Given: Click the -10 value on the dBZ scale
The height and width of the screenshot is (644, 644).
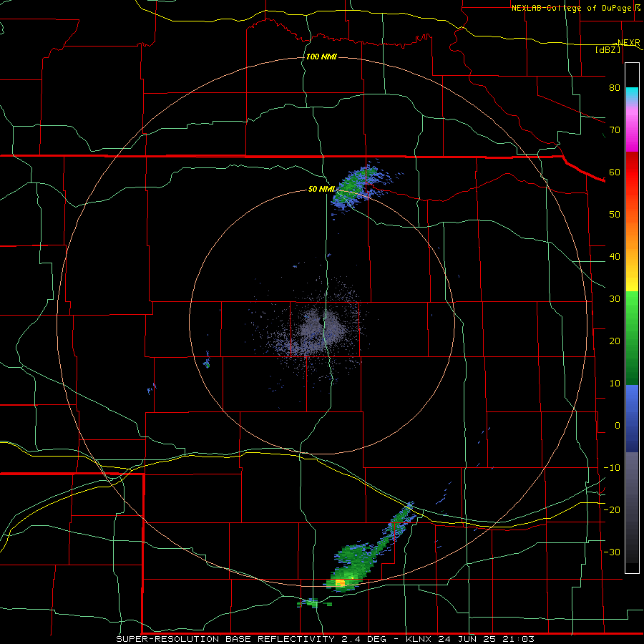Looking at the screenshot, I should (612, 468).
